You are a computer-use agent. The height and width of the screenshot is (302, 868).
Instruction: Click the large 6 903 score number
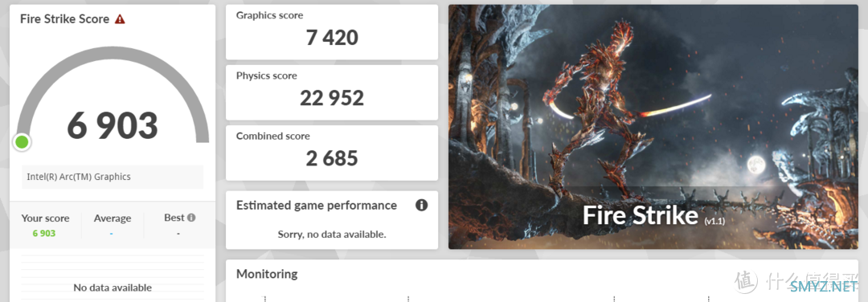[x=113, y=125]
